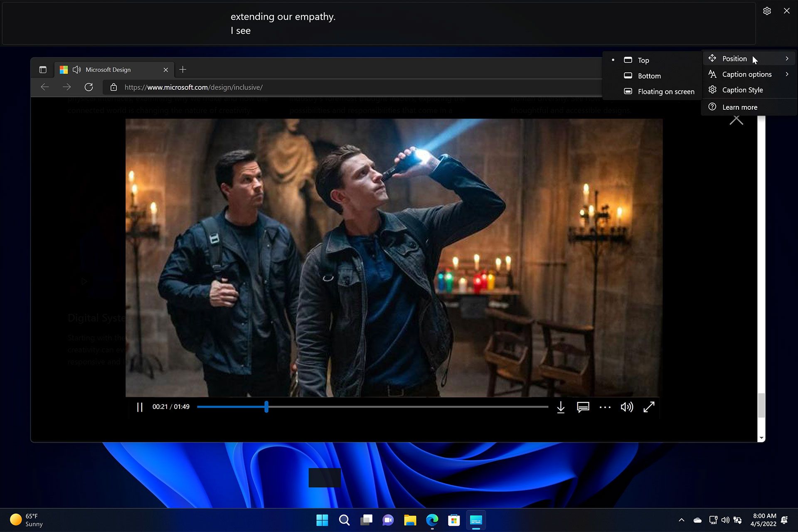Enter fullscreen video mode
The height and width of the screenshot is (532, 798).
tap(649, 407)
